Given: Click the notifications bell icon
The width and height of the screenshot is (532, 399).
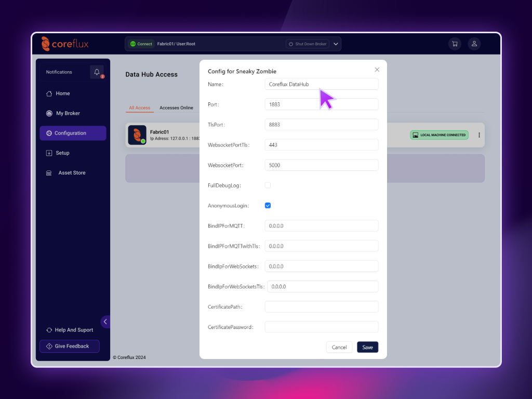Looking at the screenshot, I should (x=97, y=72).
